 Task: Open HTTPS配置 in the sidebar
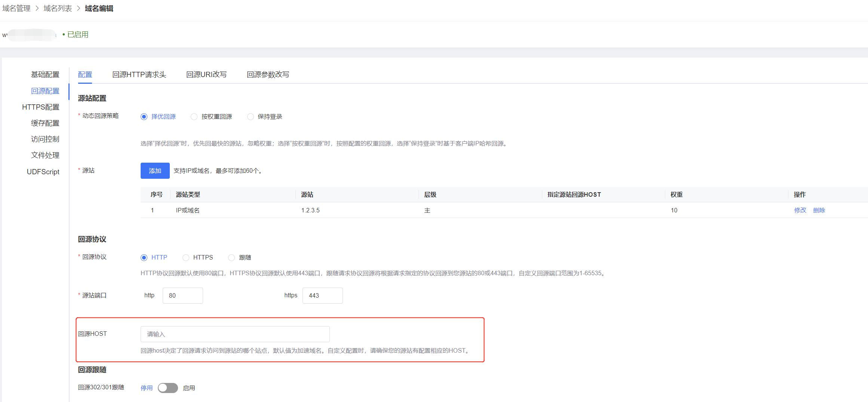tap(41, 107)
